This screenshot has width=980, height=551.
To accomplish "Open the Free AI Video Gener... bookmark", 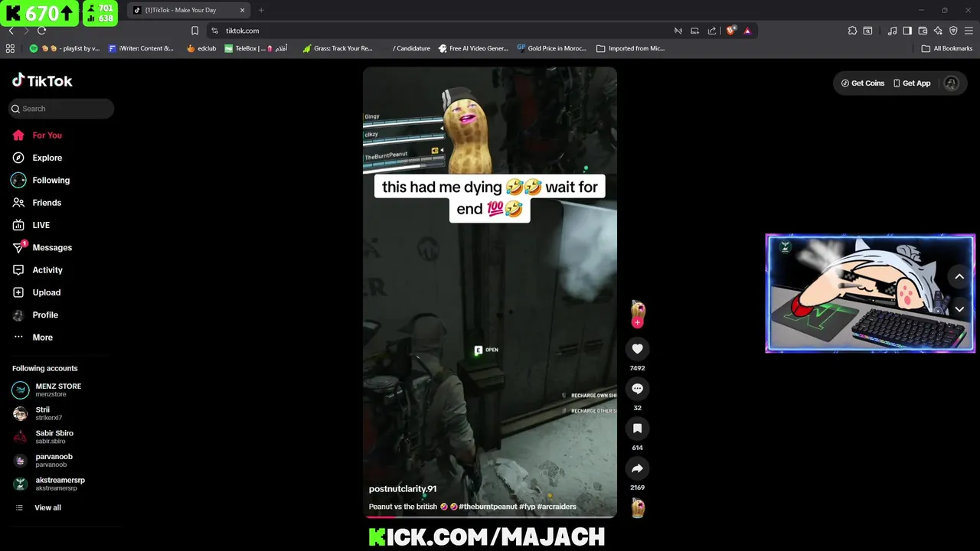I will (x=473, y=48).
